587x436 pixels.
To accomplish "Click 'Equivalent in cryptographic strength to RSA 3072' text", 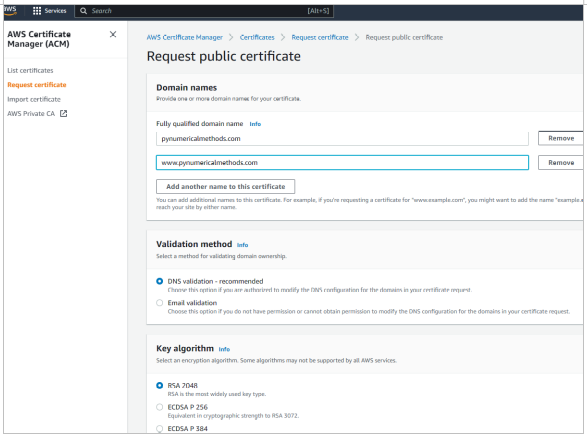I will (x=233, y=415).
